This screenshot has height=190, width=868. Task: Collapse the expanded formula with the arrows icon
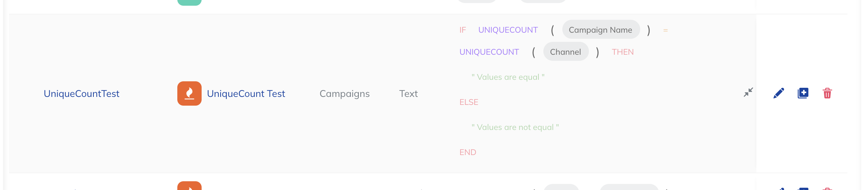(x=748, y=92)
